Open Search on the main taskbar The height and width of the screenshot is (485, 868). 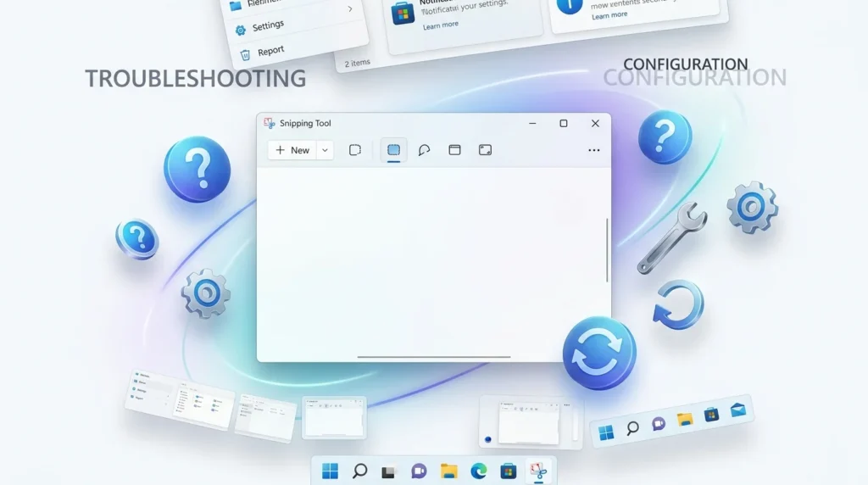point(359,471)
